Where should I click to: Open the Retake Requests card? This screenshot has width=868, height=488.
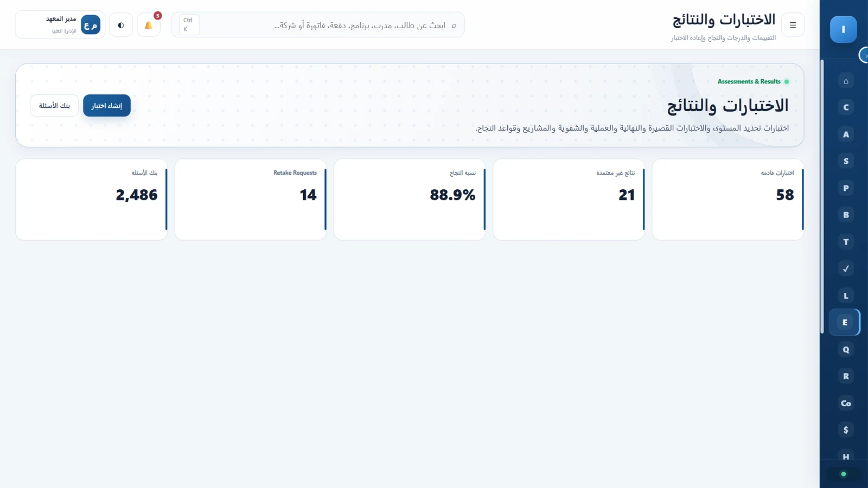click(251, 200)
